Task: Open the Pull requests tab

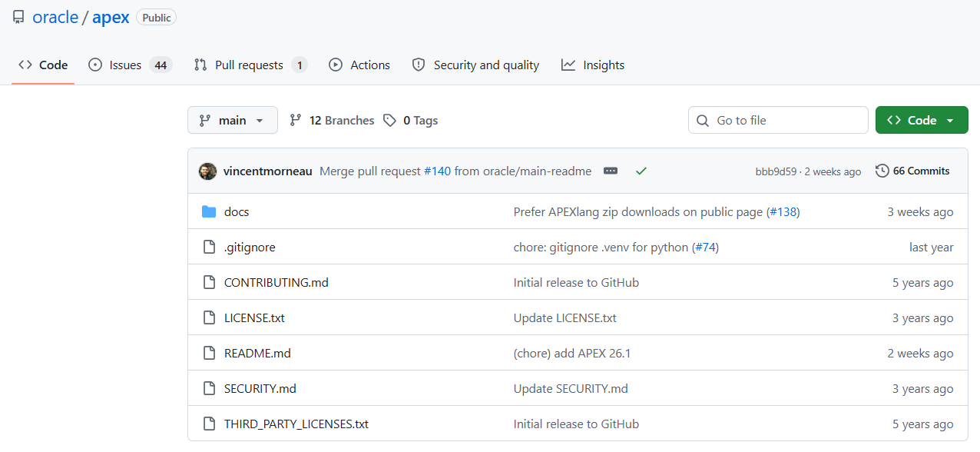Action: (x=250, y=65)
